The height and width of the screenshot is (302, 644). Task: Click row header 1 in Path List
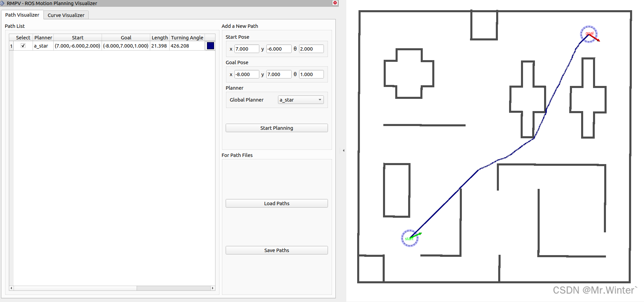11,46
